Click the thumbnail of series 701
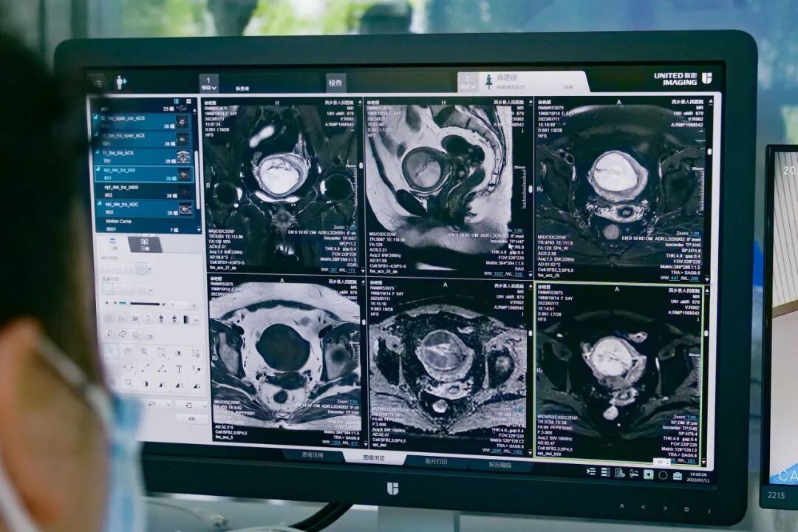 pyautogui.click(x=184, y=157)
